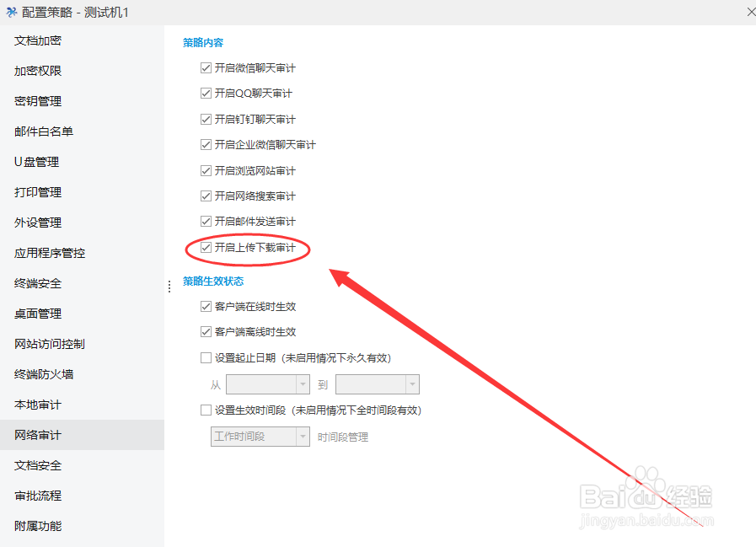The image size is (756, 547).
Task: Toggle 开启钉钉聊天审计
Action: pos(206,119)
